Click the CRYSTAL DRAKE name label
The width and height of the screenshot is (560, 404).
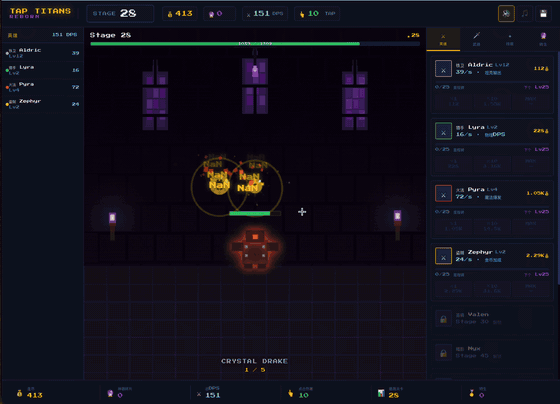255,361
